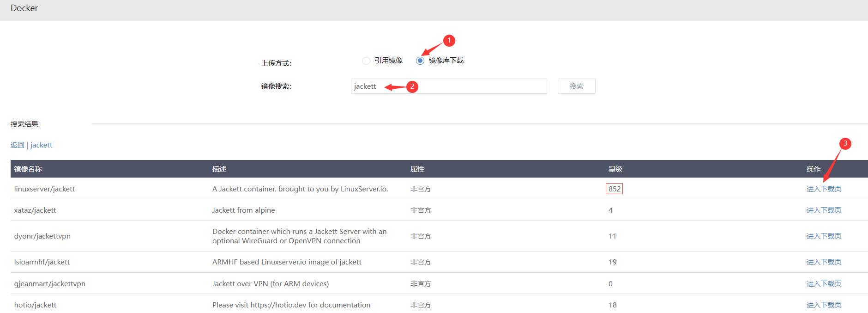Open download page for xataz/jackett

click(x=824, y=210)
